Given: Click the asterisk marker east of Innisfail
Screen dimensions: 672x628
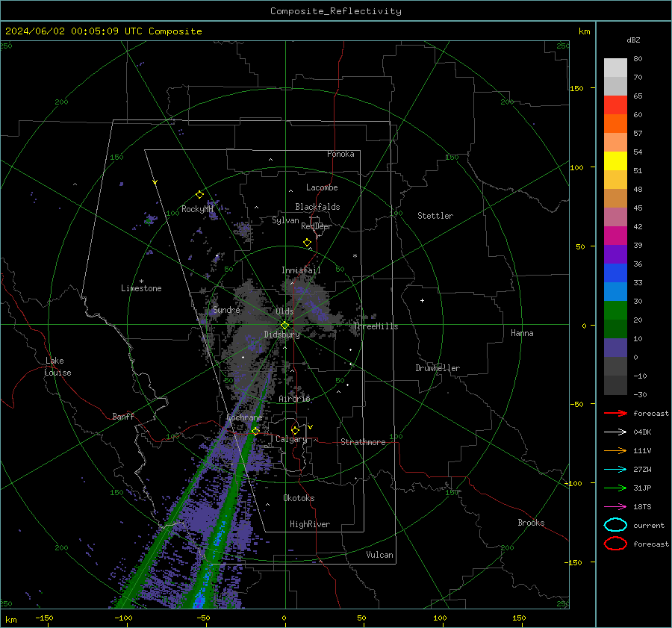Looking at the screenshot, I should pos(355,256).
